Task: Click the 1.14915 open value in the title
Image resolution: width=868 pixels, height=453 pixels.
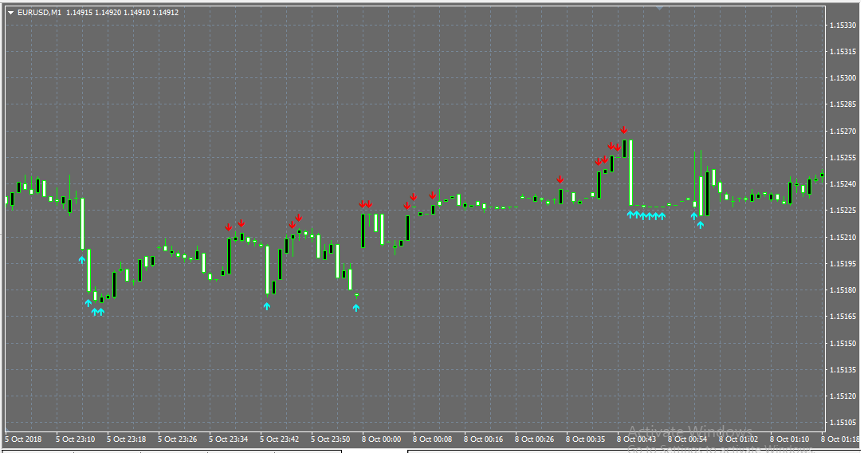Action: click(x=79, y=12)
